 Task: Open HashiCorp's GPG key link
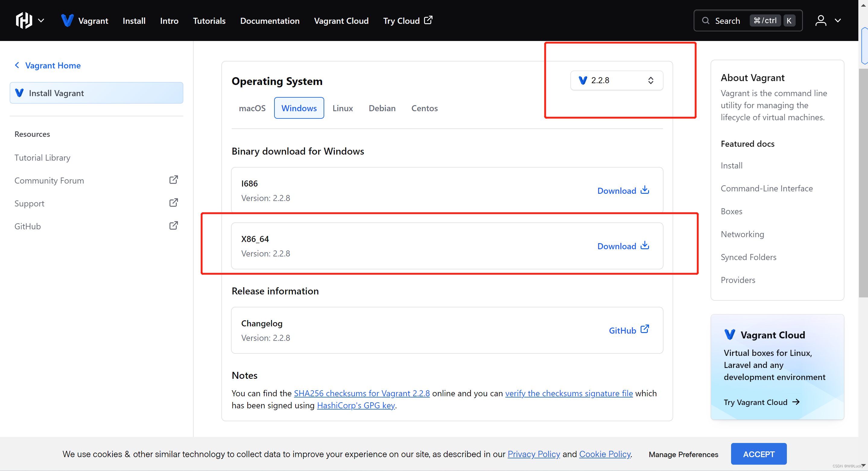click(356, 405)
